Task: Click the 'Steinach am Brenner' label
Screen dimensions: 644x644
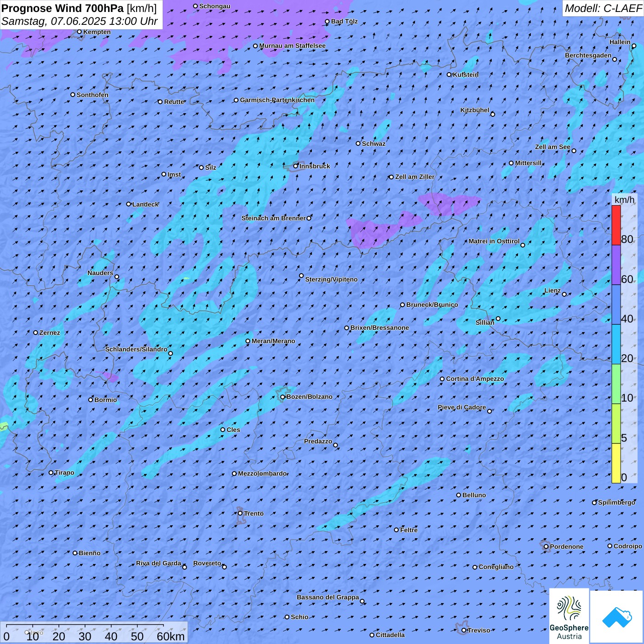Action: [x=274, y=218]
